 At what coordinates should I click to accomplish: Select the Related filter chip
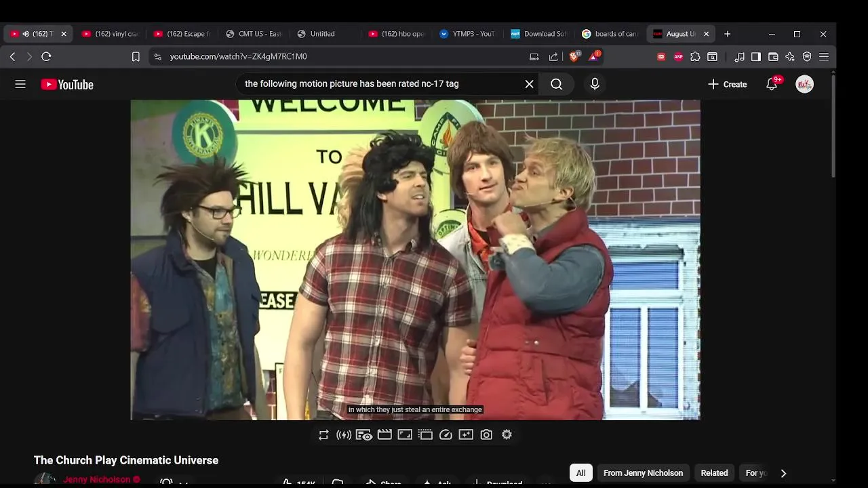coord(714,473)
